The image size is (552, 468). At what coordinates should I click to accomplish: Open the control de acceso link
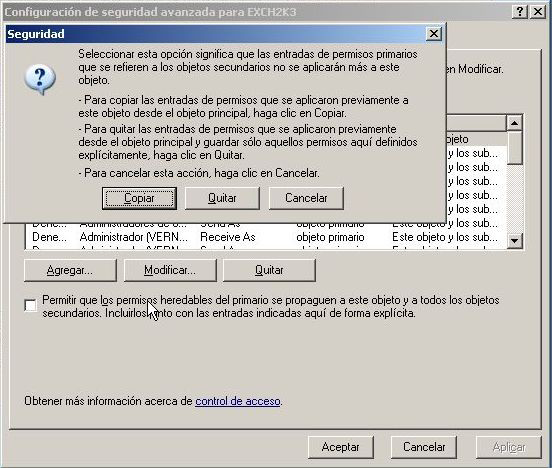tap(238, 401)
